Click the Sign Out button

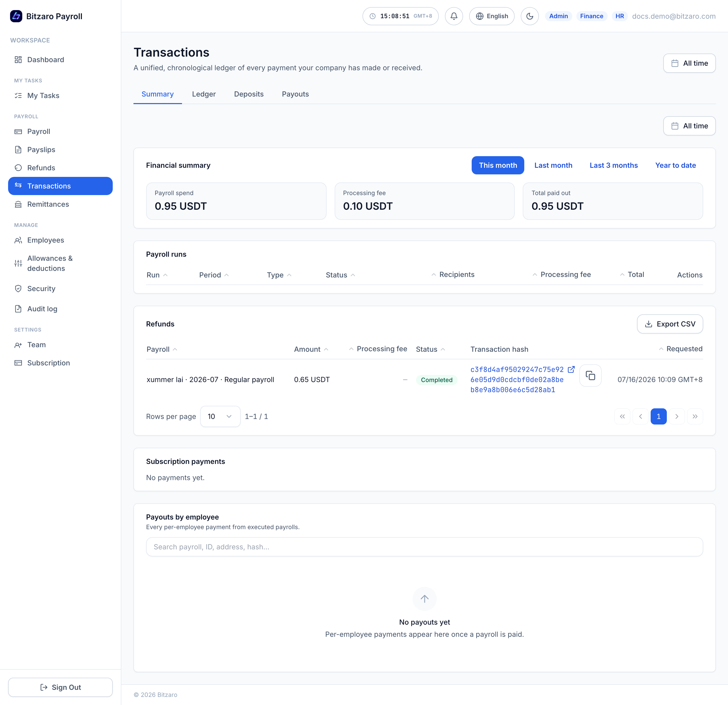tap(60, 687)
